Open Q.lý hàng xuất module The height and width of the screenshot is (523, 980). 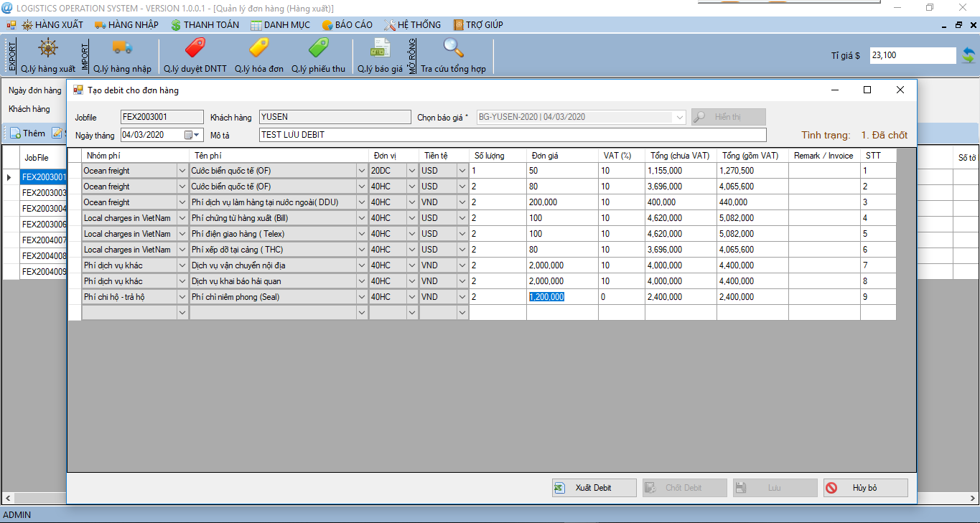47,55
